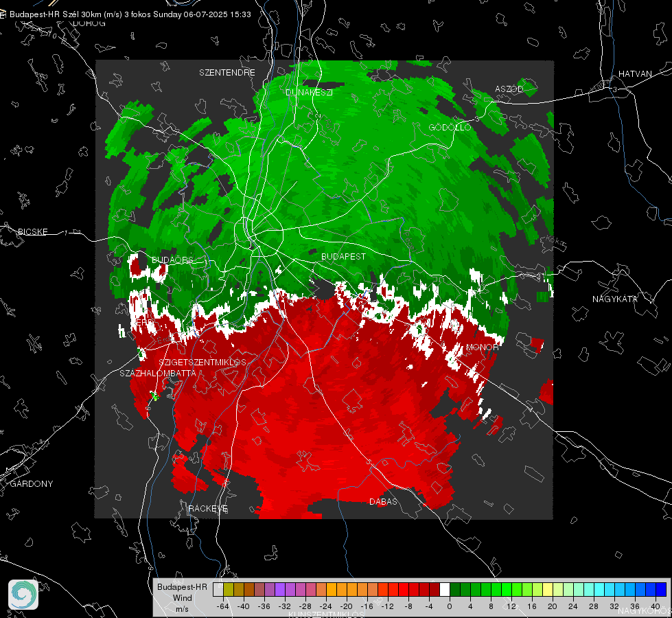Click the '28' value on the legend scale
672x618 pixels.
coord(594,606)
